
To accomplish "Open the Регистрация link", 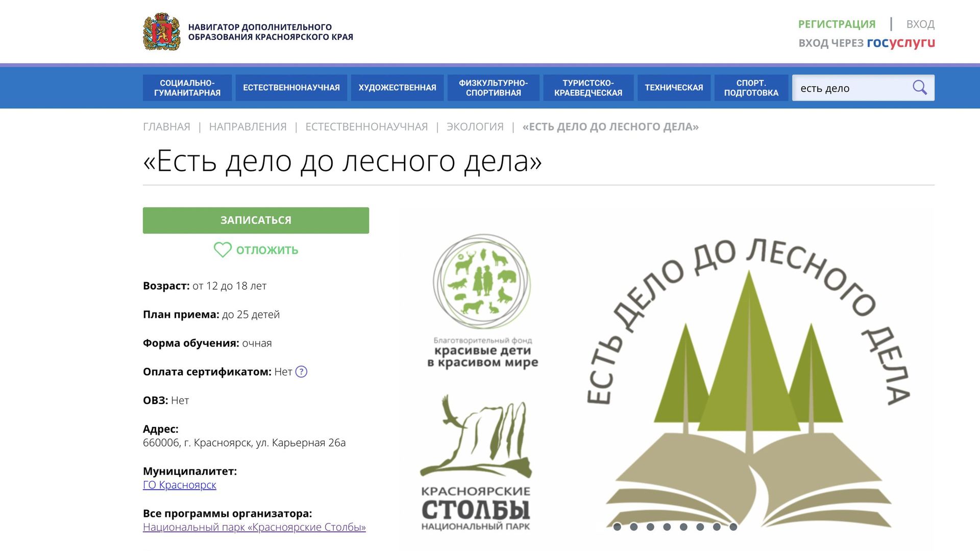I will (837, 24).
